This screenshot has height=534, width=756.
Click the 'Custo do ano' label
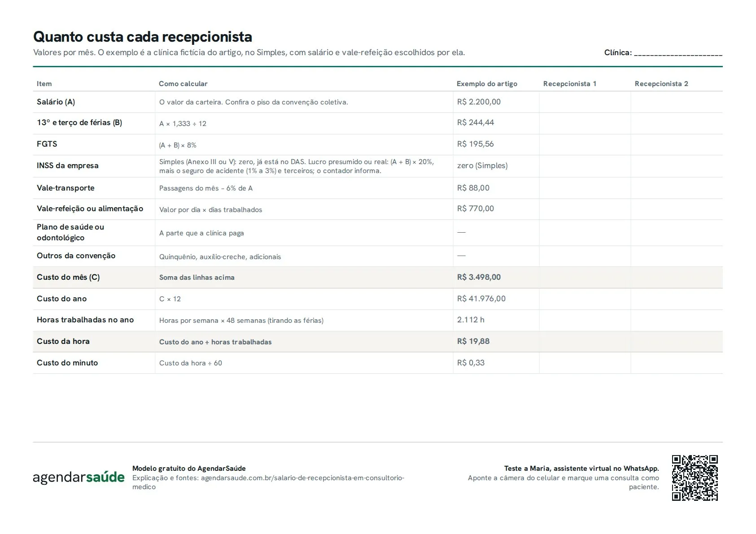[62, 299]
